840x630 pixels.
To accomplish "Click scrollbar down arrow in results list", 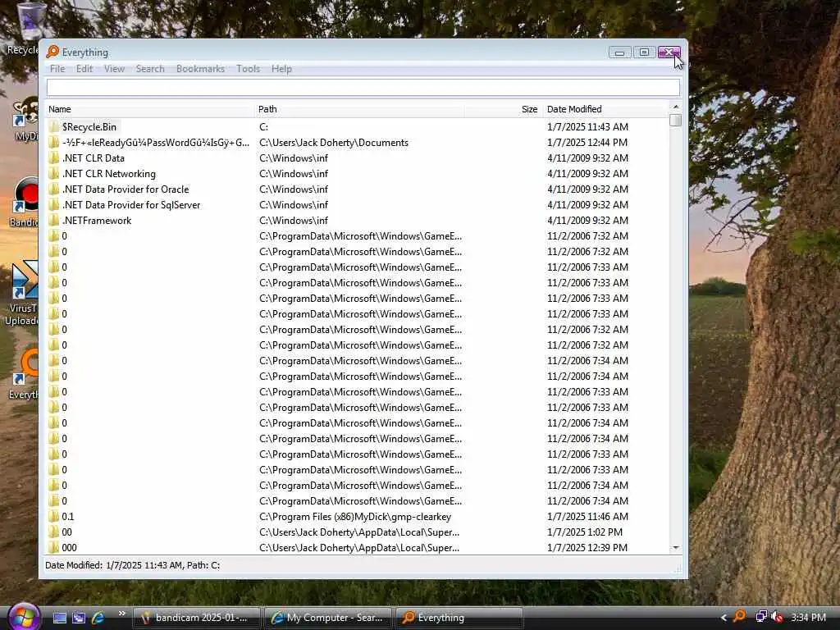I will (x=676, y=547).
